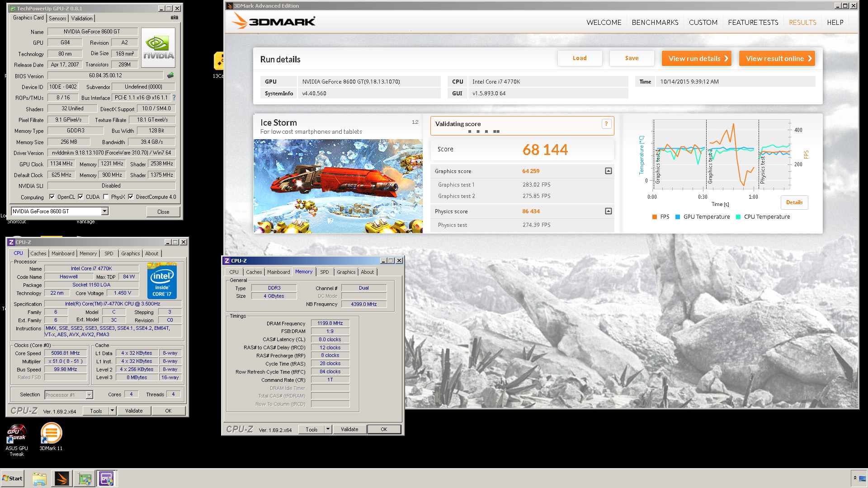
Task: Open the SPD tab in the CPU-Z Memory window
Action: pos(325,272)
